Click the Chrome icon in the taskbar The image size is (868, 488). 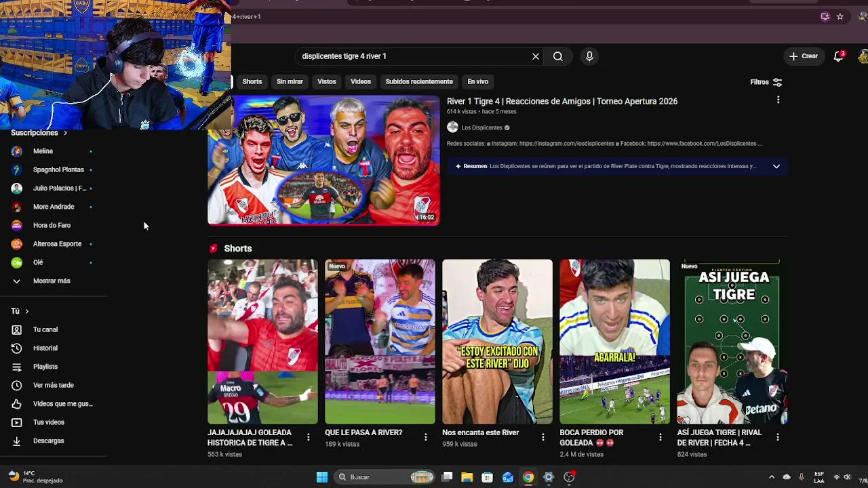click(528, 477)
